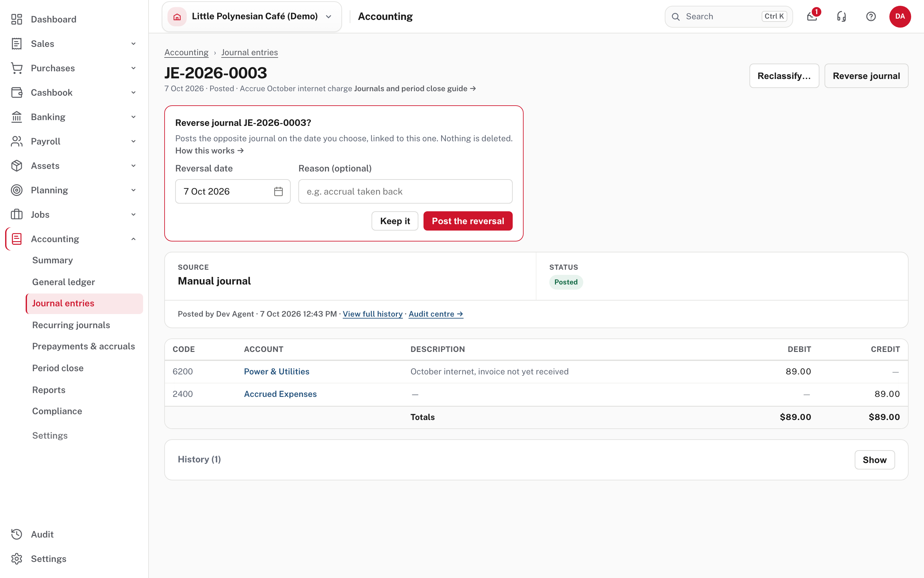This screenshot has height=578, width=924.
Task: Click the Reverse journal button
Action: point(866,76)
